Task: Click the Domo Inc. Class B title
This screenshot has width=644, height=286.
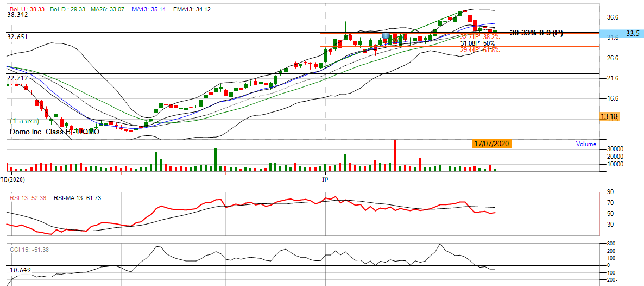Action: pos(54,132)
